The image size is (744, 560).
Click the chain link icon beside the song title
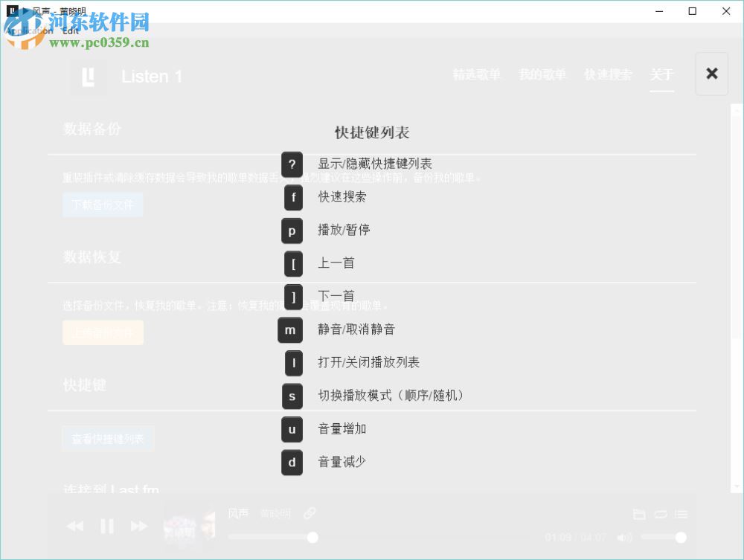point(310,512)
